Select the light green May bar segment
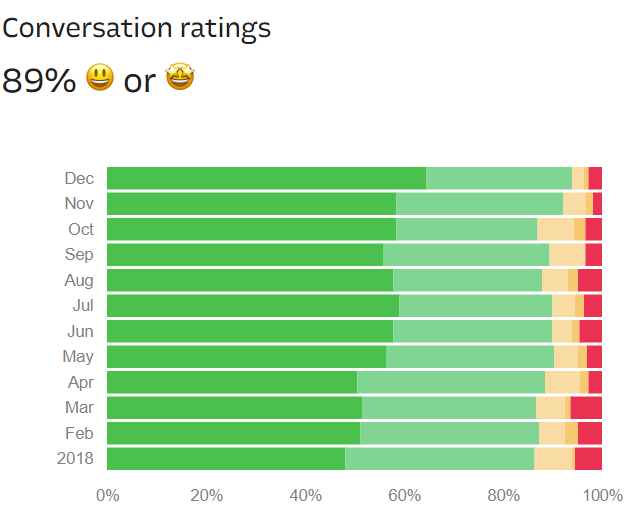 [470, 356]
